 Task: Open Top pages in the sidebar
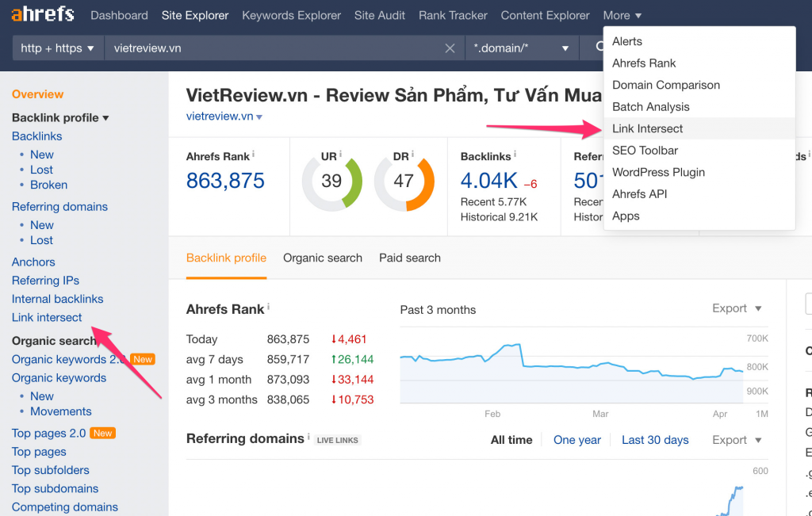39,452
